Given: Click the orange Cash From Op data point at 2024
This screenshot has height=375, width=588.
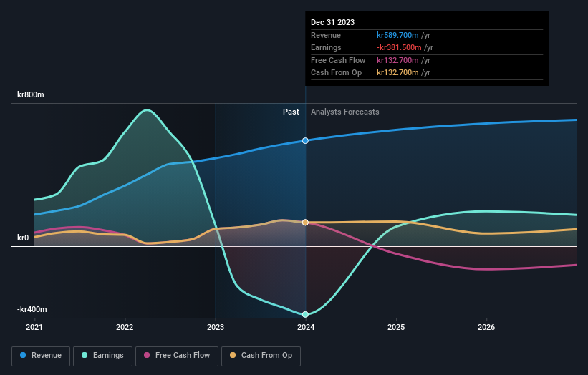Looking at the screenshot, I should (305, 223).
